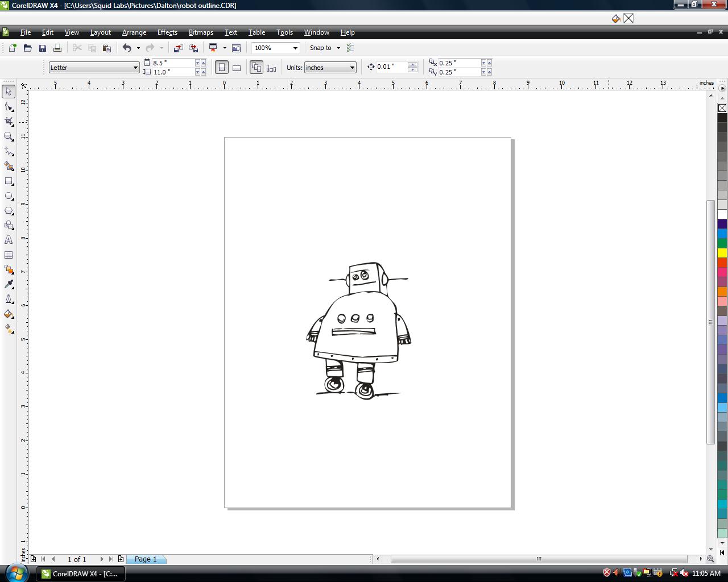The height and width of the screenshot is (582, 728).
Task: Click the nudge offset 0.01" field
Action: (392, 67)
